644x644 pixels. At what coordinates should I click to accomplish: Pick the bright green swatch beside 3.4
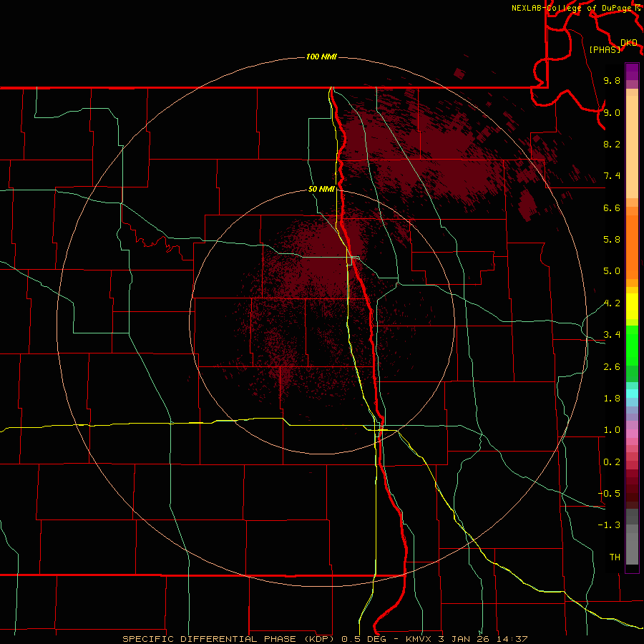click(632, 344)
